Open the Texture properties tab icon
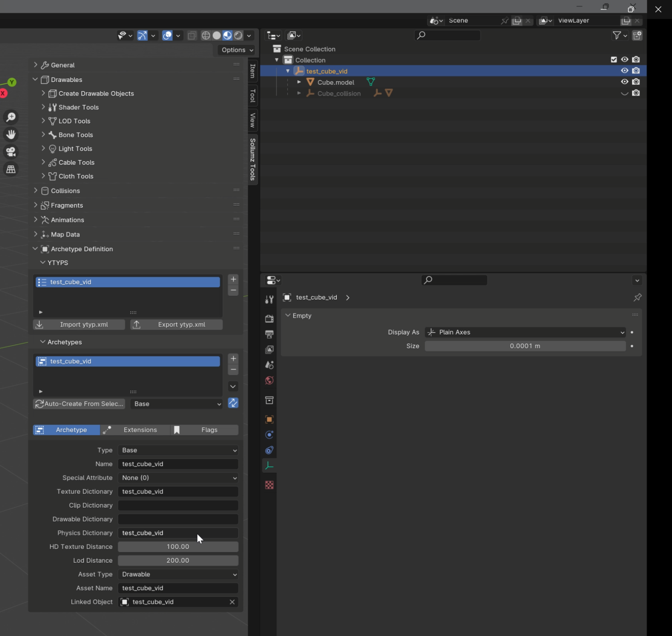Screen dimensions: 672x636 pyautogui.click(x=269, y=485)
